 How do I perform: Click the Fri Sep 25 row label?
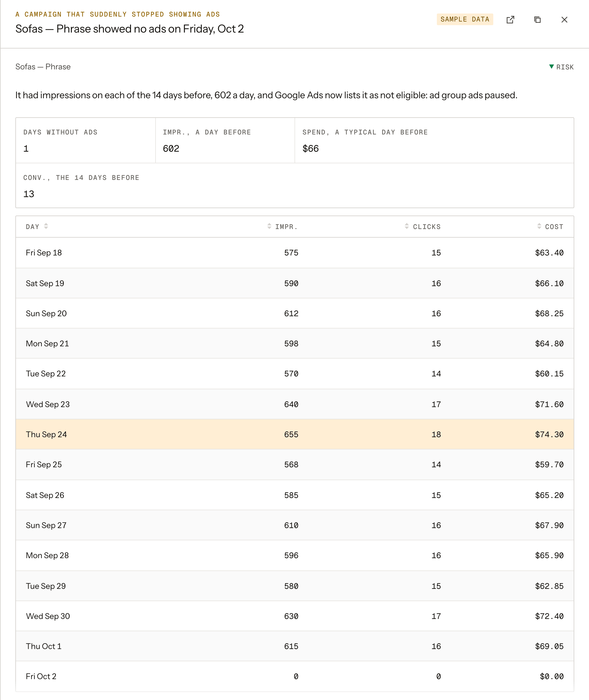pyautogui.click(x=44, y=465)
